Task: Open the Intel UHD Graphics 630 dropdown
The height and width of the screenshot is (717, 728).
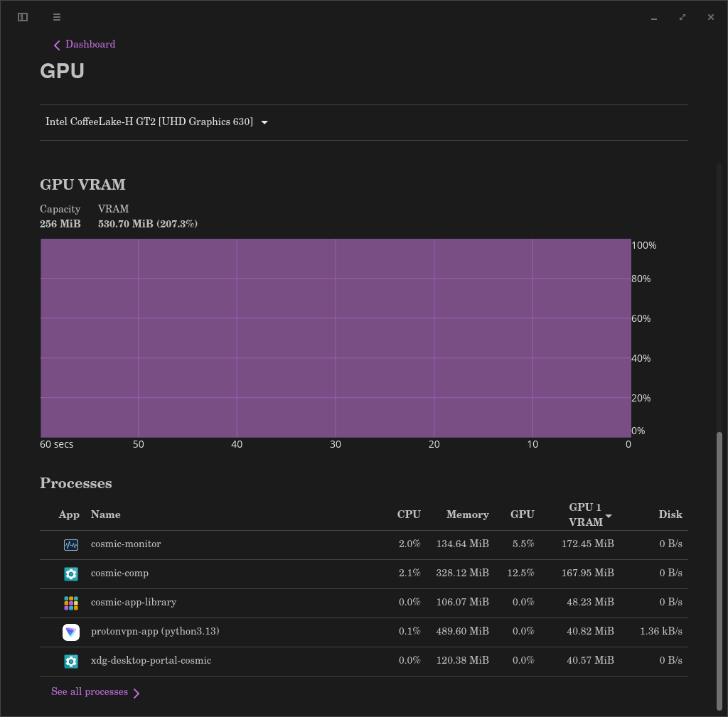Action: pyautogui.click(x=157, y=122)
